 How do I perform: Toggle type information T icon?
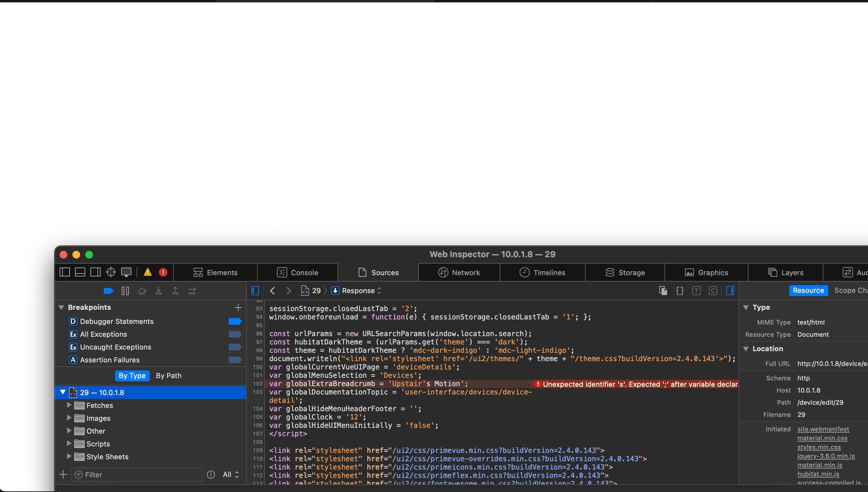tap(697, 291)
